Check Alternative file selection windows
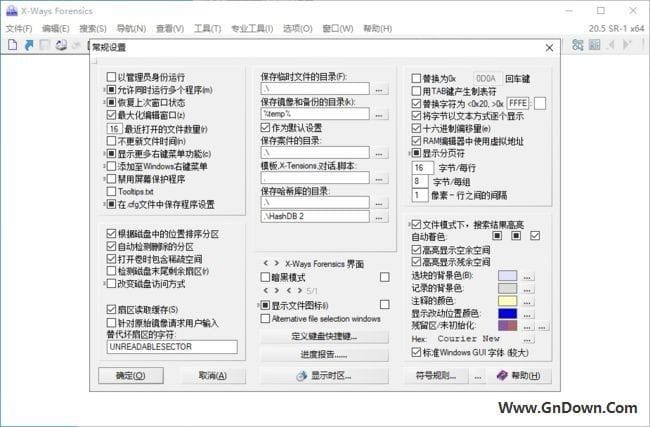650x427 pixels. [265, 318]
